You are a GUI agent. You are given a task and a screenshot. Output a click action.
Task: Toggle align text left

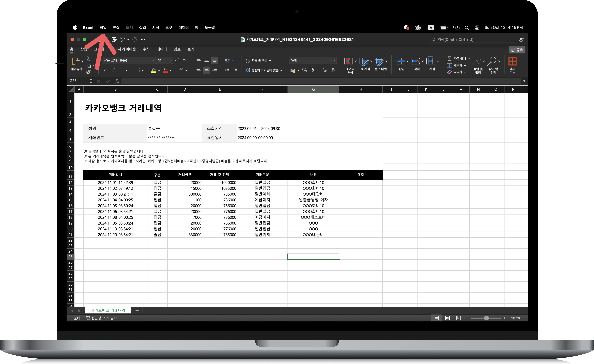[199, 70]
